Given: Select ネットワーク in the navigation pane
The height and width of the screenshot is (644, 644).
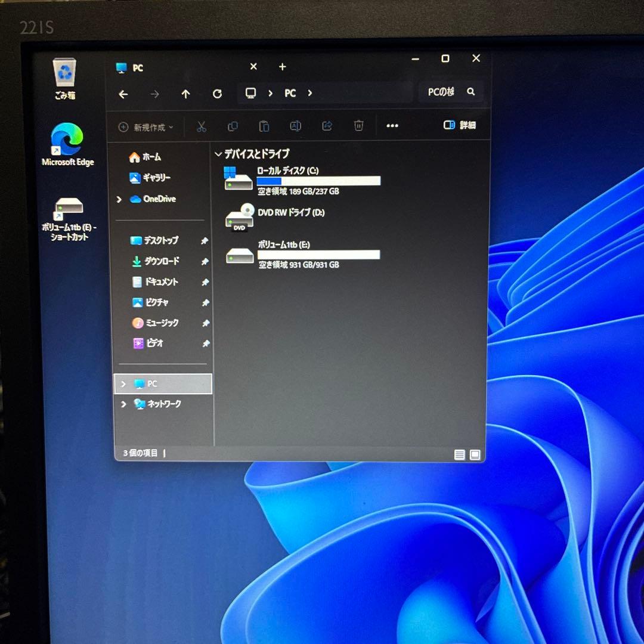Looking at the screenshot, I should (160, 404).
